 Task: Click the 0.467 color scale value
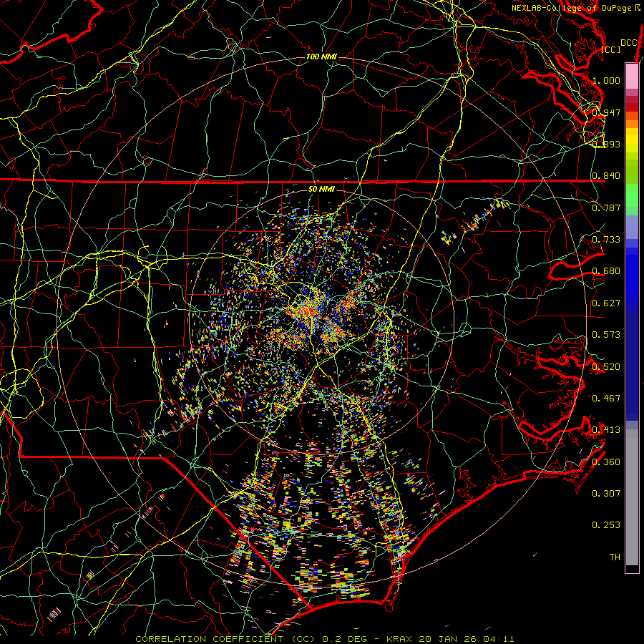(606, 398)
